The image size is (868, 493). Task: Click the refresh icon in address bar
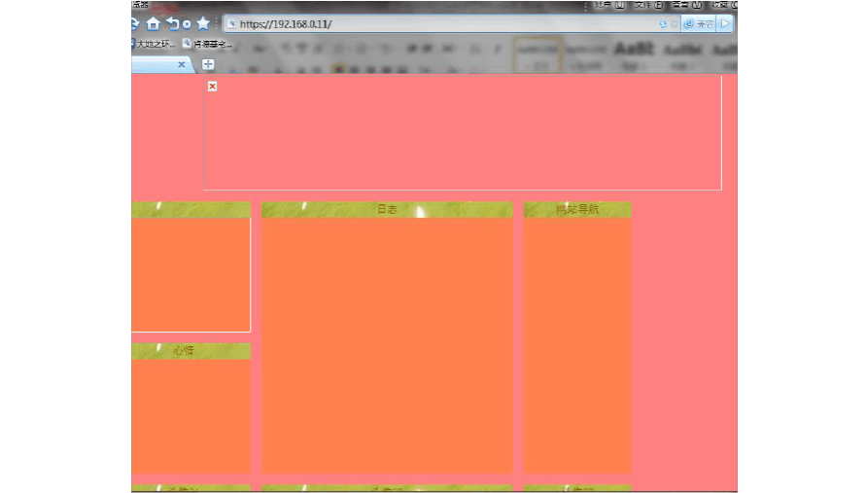coord(663,23)
